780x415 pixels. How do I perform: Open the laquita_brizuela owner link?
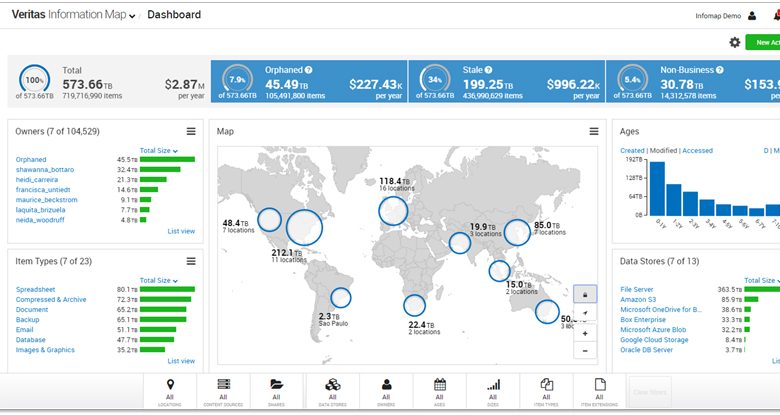point(40,209)
